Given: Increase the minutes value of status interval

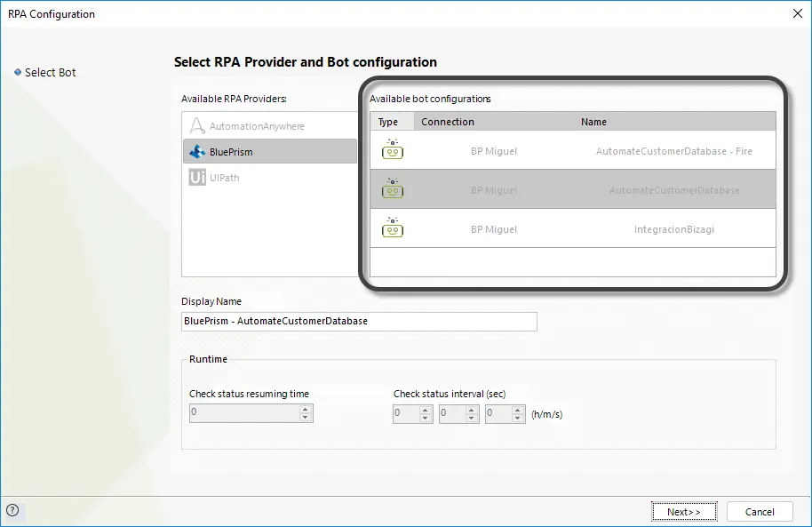Looking at the screenshot, I should pyautogui.click(x=471, y=410).
